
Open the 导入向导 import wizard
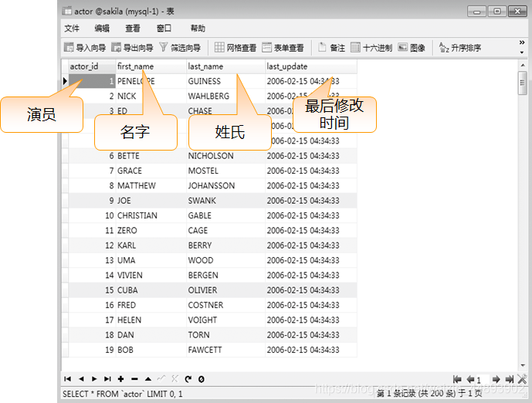[x=85, y=48]
